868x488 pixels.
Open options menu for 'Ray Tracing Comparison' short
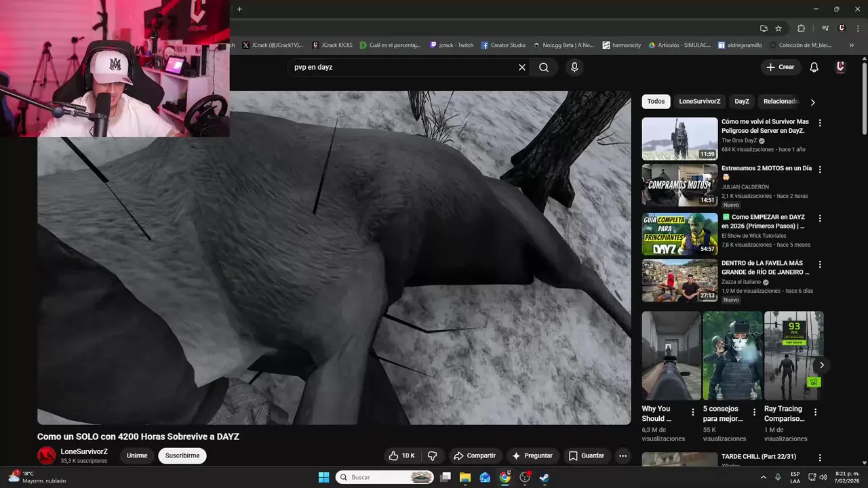point(815,412)
